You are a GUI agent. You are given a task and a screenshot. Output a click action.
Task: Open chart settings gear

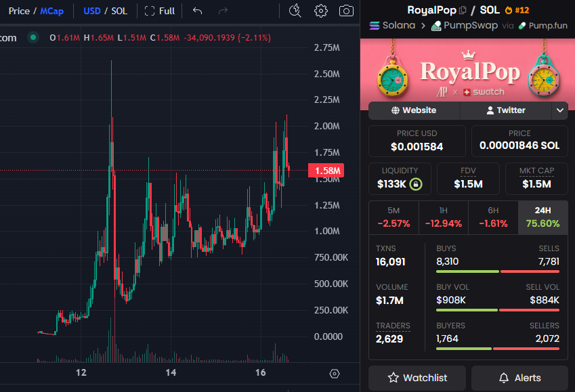[x=321, y=11]
